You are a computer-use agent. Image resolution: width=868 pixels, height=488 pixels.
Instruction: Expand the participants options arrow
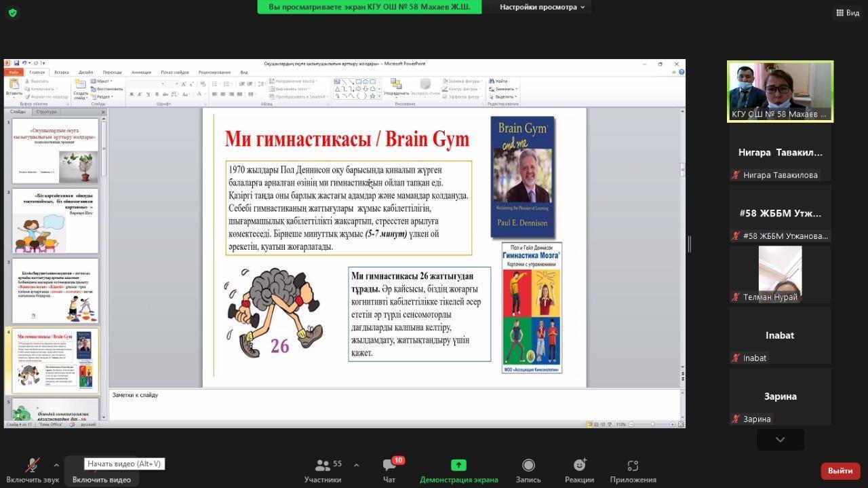coord(356,465)
